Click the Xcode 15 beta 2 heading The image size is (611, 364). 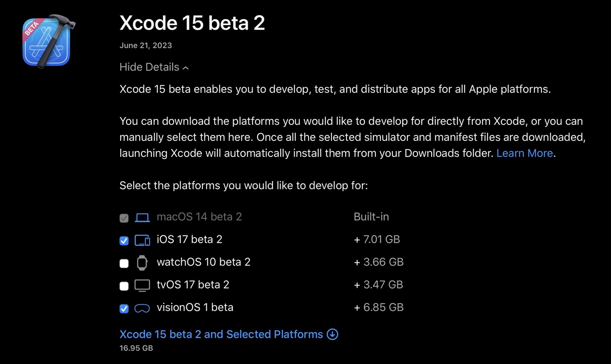[x=192, y=23]
